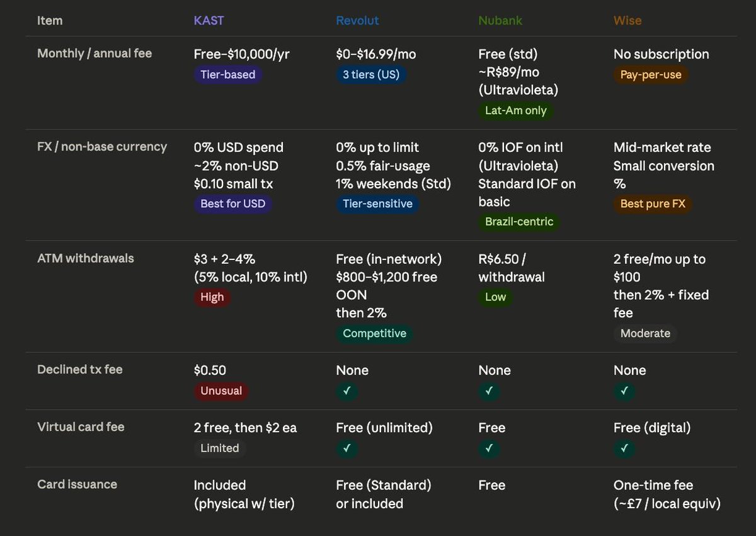The image size is (756, 536).
Task: Click the Best pure FX badge
Action: pos(653,203)
